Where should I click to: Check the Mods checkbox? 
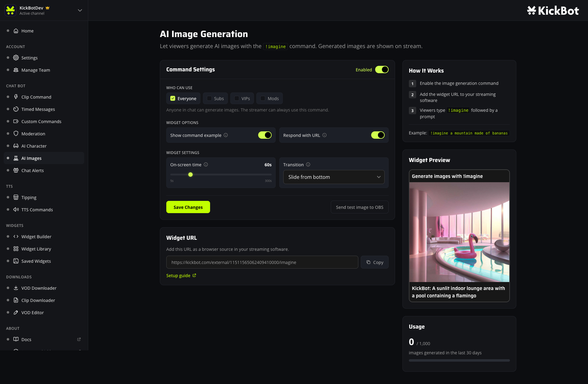coord(263,98)
